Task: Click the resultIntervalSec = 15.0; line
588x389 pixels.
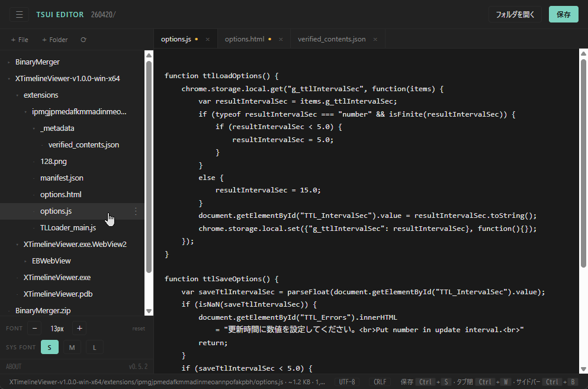Action: pos(268,190)
